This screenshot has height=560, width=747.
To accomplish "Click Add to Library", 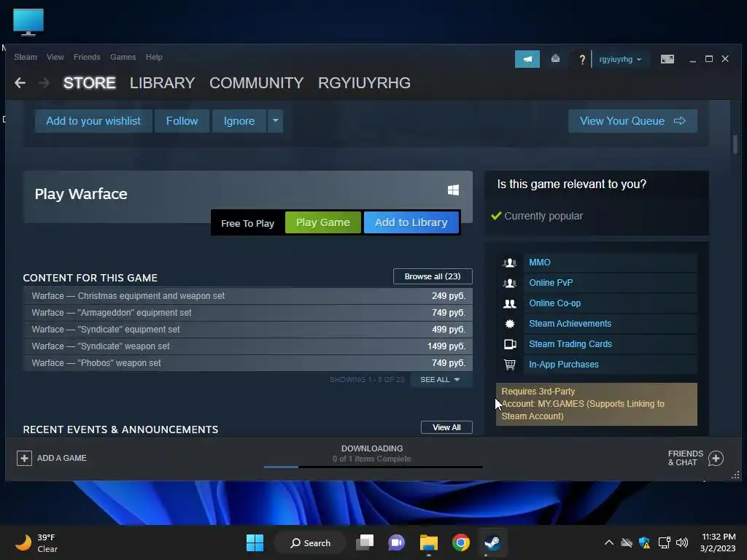I will pyautogui.click(x=411, y=222).
